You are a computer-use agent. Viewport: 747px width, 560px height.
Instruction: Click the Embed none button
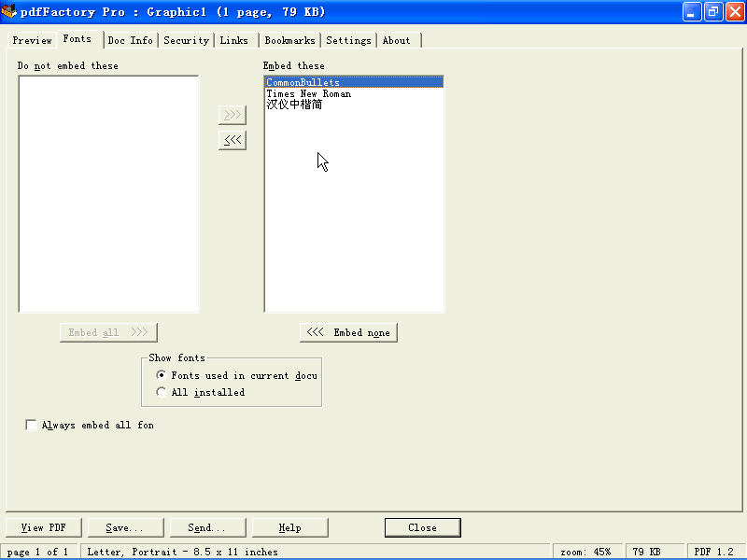(348, 332)
